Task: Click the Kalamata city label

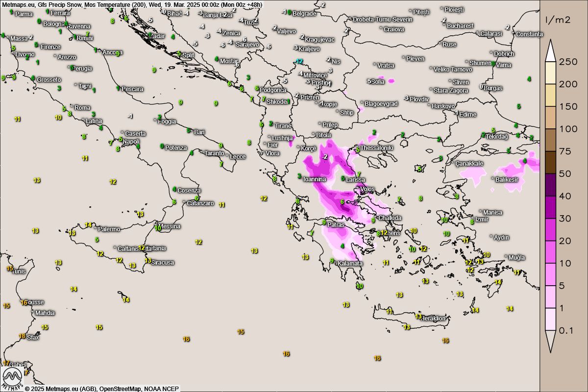Action: 350,264
